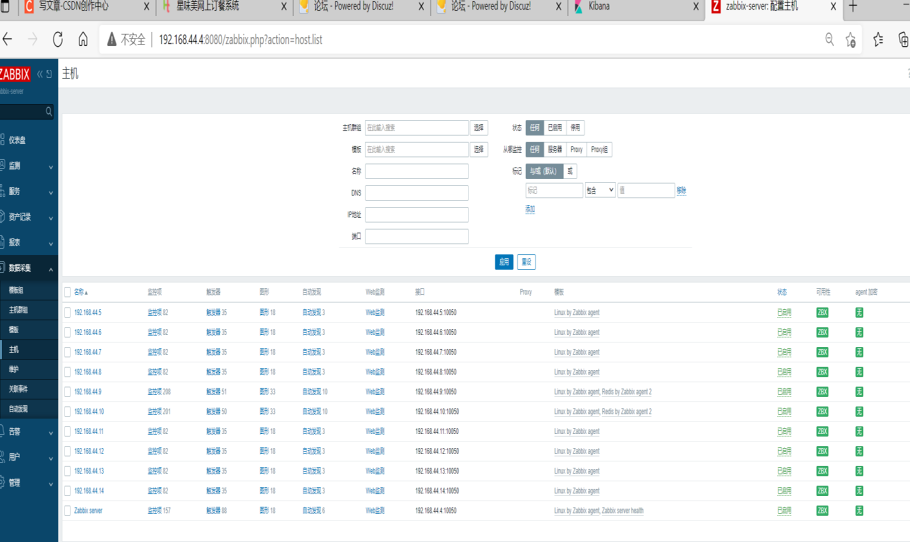Screen dimensions: 911x542
Task: Reload the page with the refresh icon
Action: [x=58, y=40]
